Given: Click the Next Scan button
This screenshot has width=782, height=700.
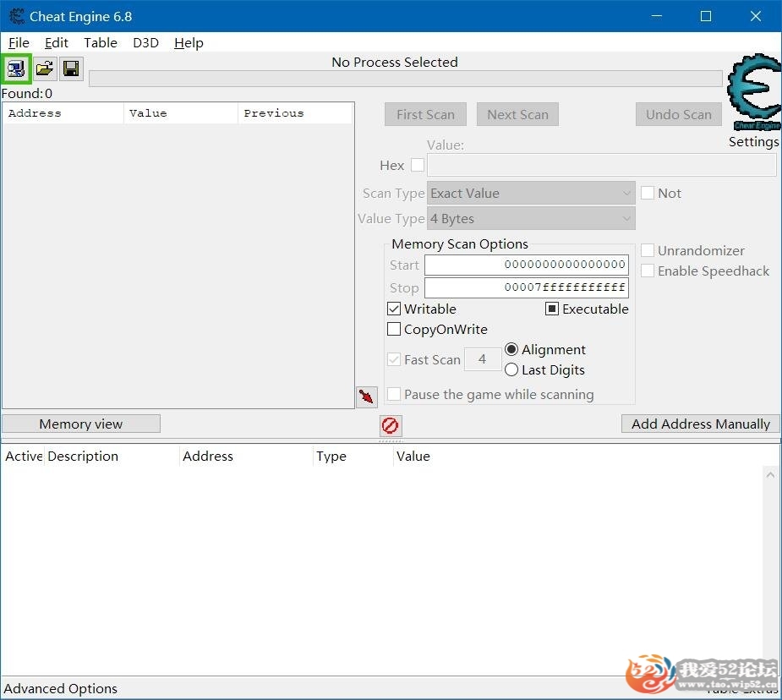Looking at the screenshot, I should click(x=517, y=115).
